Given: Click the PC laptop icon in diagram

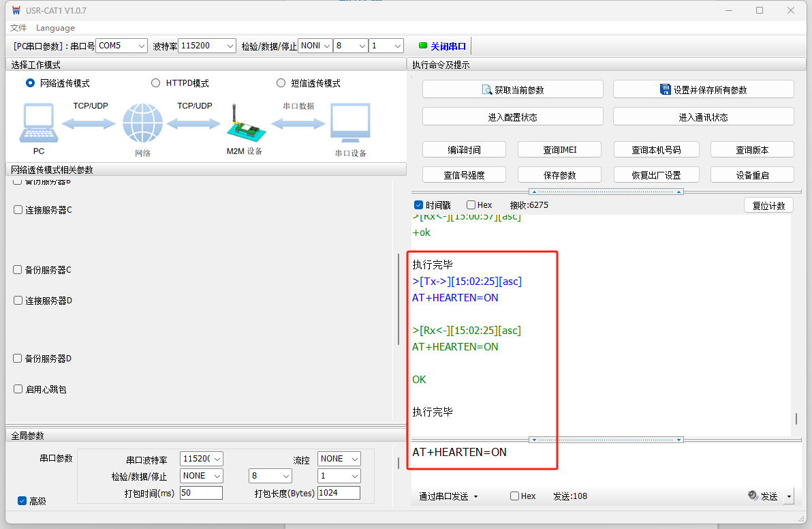Looking at the screenshot, I should pyautogui.click(x=39, y=123).
